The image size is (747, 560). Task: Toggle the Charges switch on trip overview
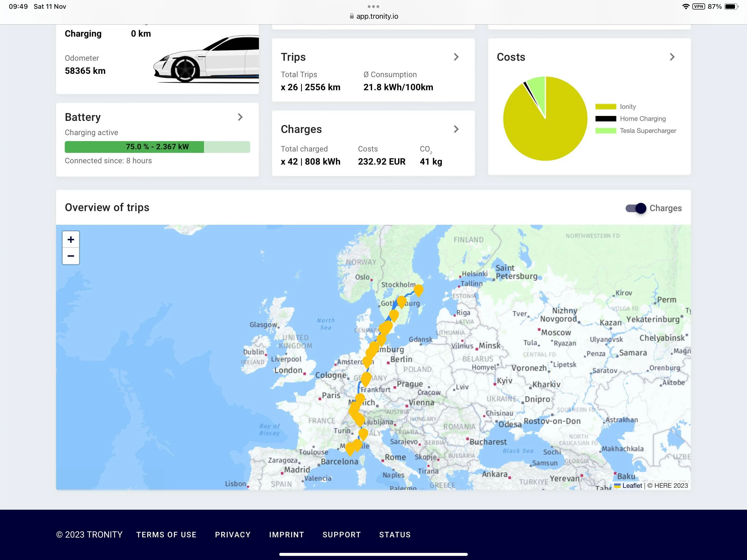[635, 208]
